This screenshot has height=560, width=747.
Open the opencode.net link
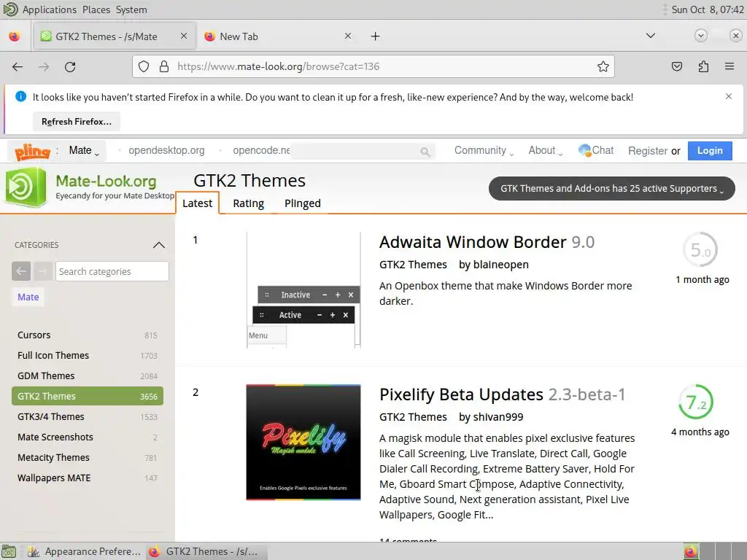click(x=261, y=150)
